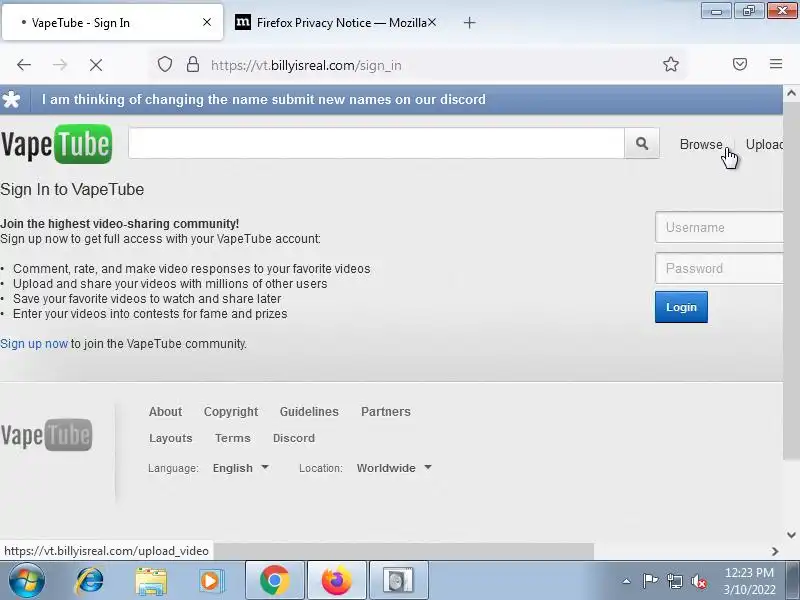800x600 pixels.
Task: Open the Pocket save icon
Action: [740, 64]
